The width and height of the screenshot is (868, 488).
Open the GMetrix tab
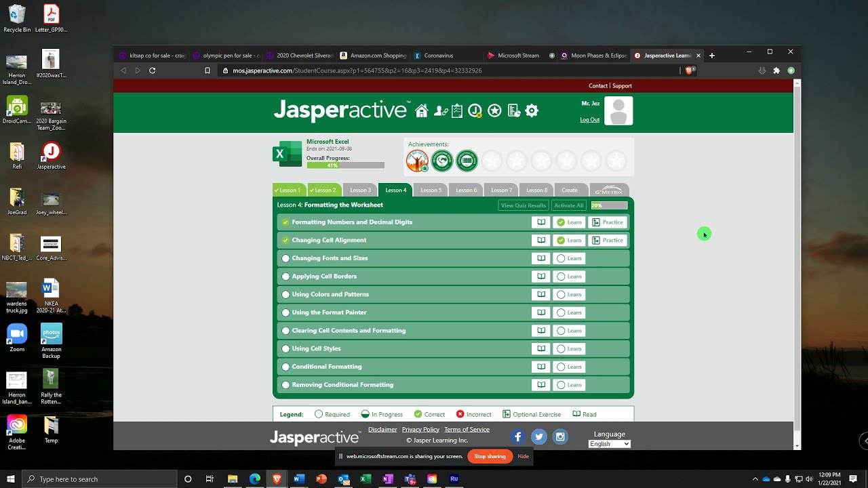point(610,190)
